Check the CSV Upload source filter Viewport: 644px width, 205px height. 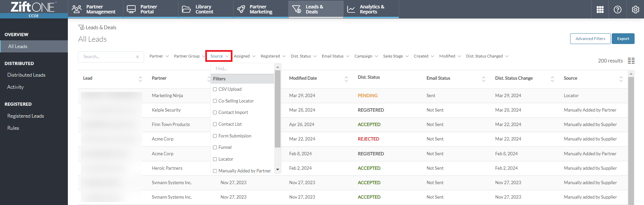tap(215, 89)
